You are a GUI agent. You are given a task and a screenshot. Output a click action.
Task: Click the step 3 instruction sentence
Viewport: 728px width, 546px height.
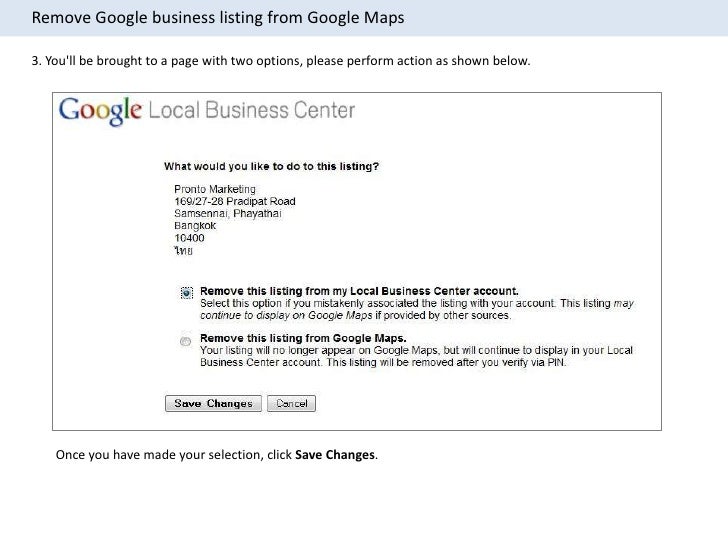[280, 61]
